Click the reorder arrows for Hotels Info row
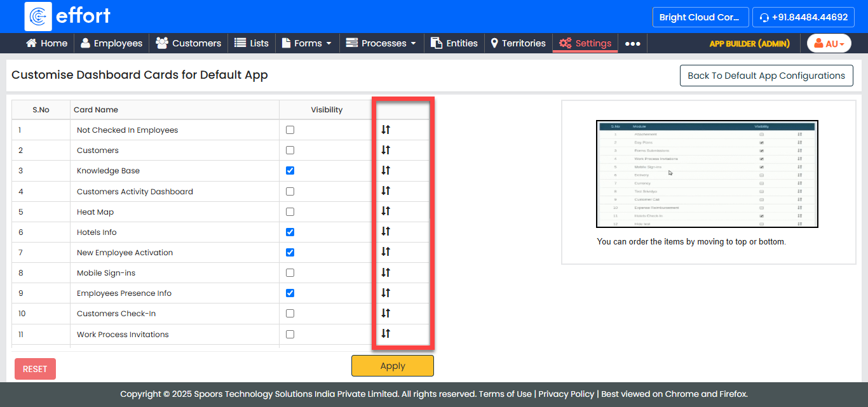The height and width of the screenshot is (407, 868). 386,232
